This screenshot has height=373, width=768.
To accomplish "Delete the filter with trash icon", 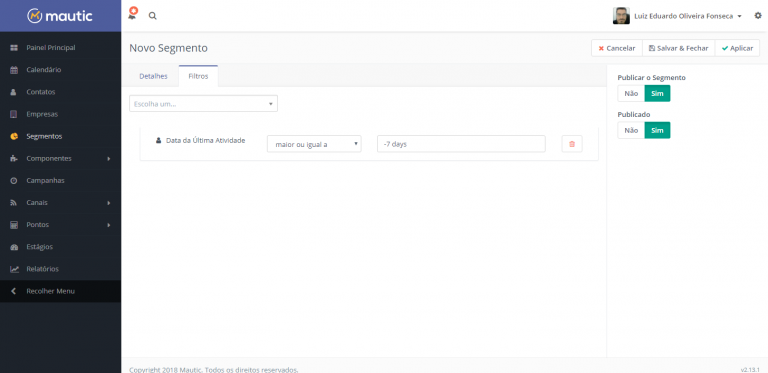I will click(x=572, y=144).
